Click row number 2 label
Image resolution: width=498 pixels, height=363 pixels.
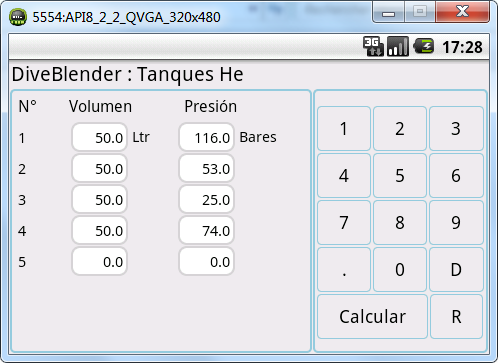coord(22,169)
